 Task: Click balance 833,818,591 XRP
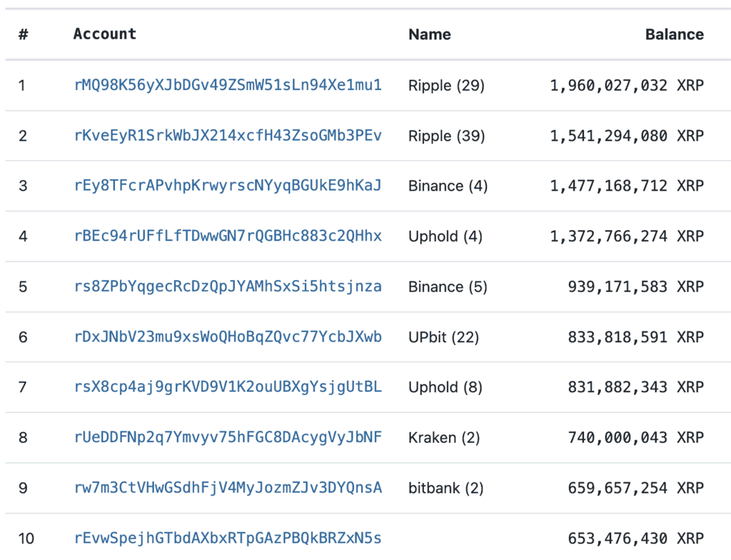pyautogui.click(x=636, y=337)
